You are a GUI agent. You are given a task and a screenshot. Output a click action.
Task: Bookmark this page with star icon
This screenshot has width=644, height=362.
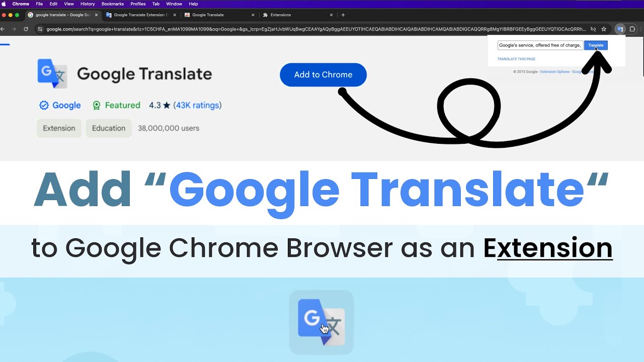(x=604, y=29)
